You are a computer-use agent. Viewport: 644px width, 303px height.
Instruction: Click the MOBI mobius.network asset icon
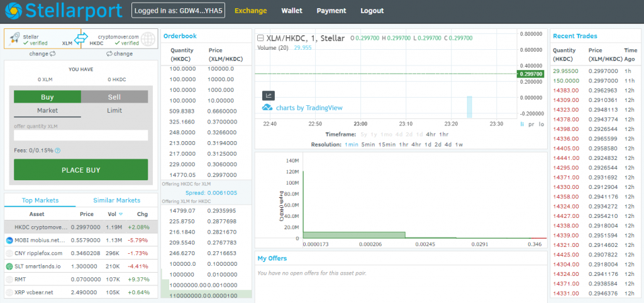(9, 240)
